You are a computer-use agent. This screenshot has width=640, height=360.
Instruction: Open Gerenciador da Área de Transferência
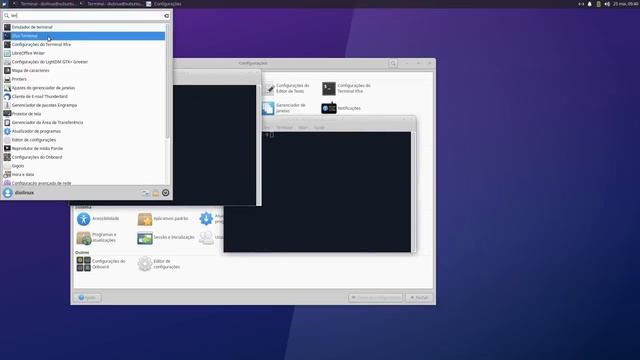pos(84,122)
